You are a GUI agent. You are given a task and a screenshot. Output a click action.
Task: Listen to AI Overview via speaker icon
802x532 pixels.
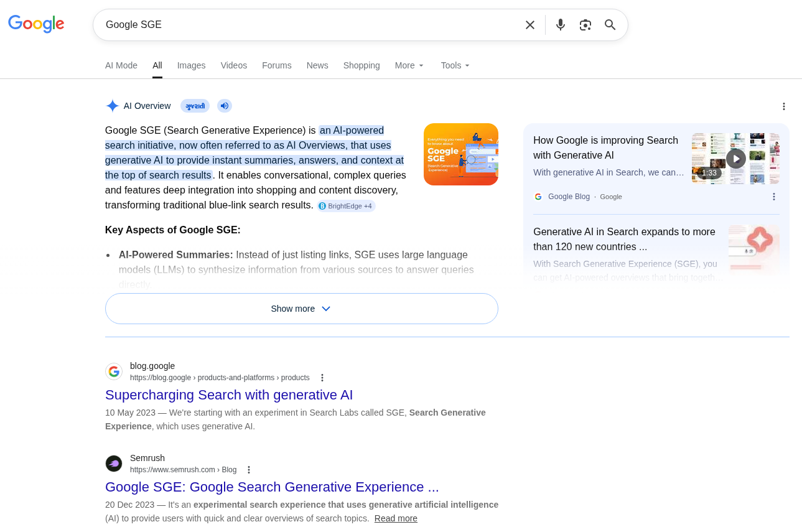225,106
